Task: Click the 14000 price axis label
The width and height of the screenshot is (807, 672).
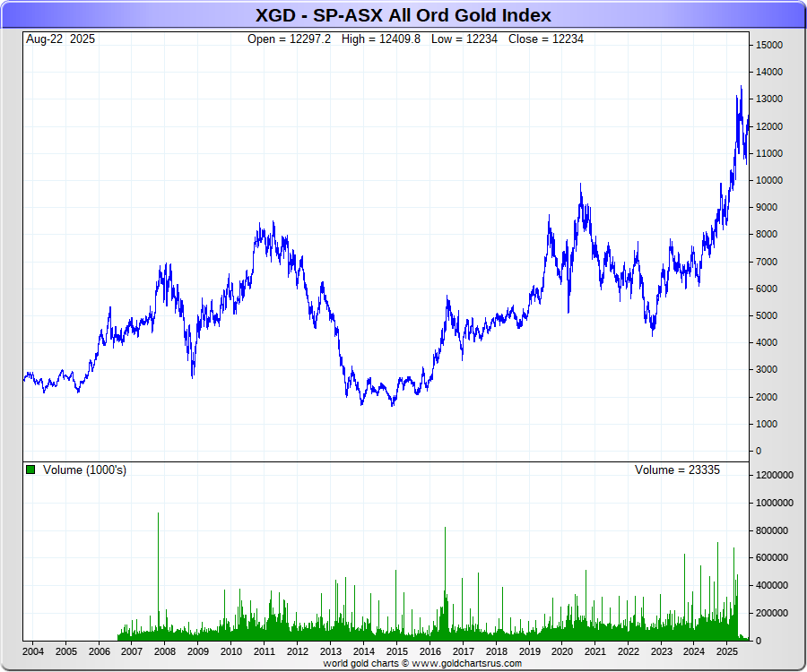Action: (769, 72)
